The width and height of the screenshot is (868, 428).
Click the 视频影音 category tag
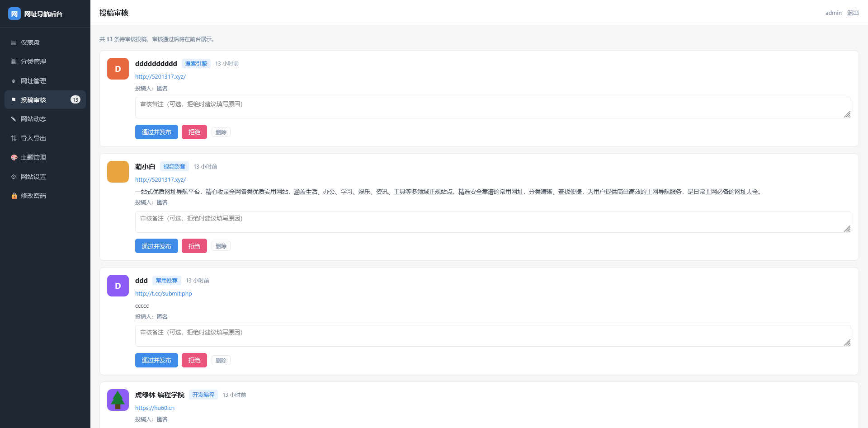pyautogui.click(x=175, y=167)
